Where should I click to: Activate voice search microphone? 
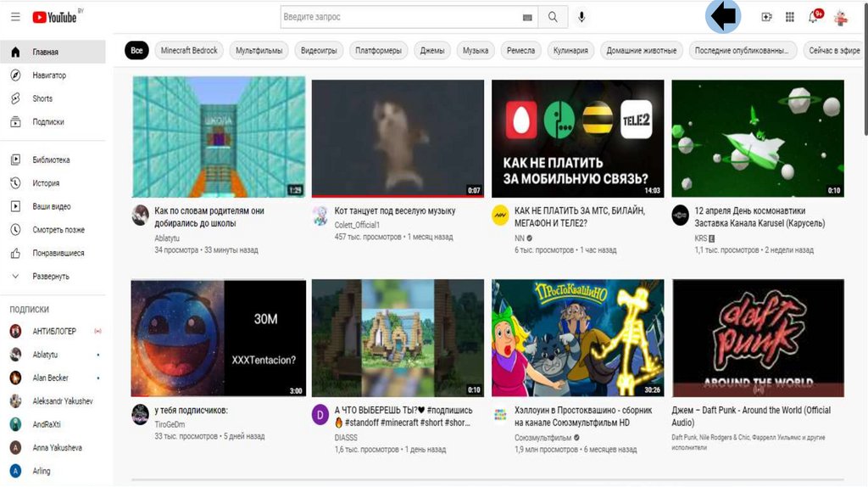click(581, 17)
